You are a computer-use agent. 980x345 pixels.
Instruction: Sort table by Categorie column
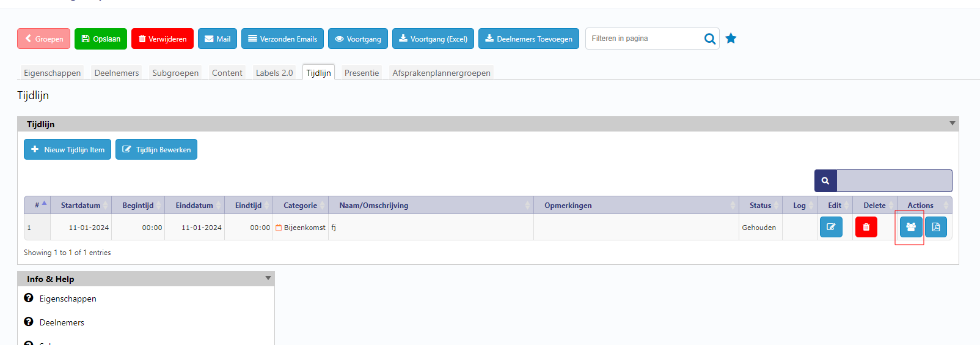(300, 206)
